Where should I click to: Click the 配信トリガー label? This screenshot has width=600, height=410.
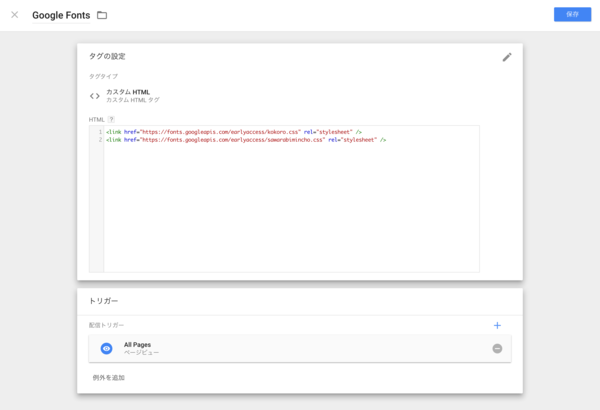pos(106,325)
